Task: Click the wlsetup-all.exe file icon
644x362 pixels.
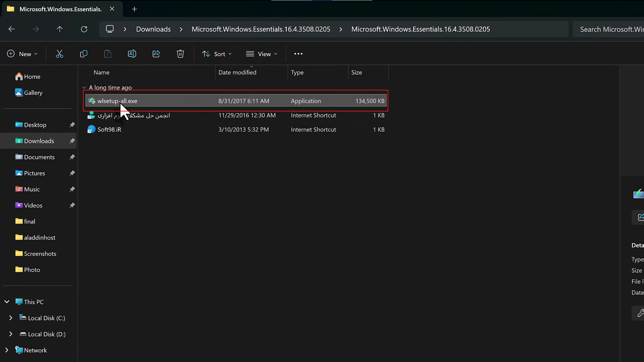Action: coord(92,101)
